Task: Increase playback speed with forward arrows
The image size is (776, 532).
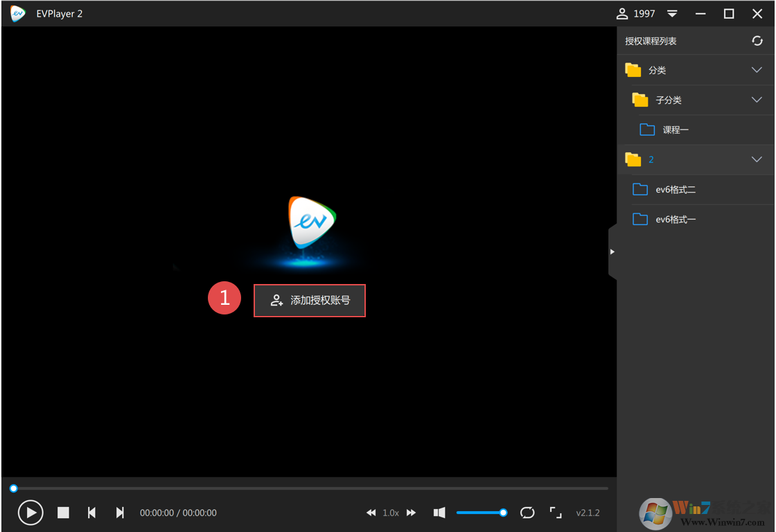Action: click(411, 513)
